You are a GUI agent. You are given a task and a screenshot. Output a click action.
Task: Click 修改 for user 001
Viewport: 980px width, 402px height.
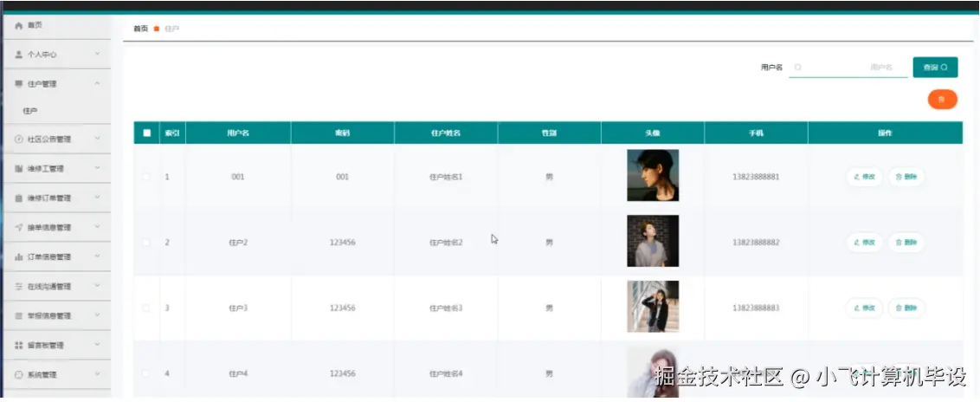coord(864,177)
